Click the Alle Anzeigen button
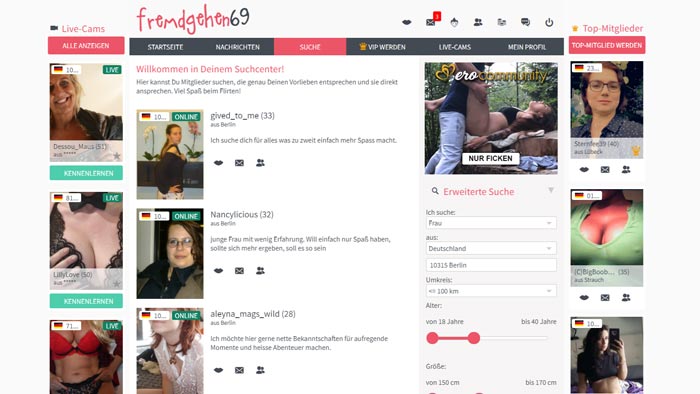 pos(86,46)
